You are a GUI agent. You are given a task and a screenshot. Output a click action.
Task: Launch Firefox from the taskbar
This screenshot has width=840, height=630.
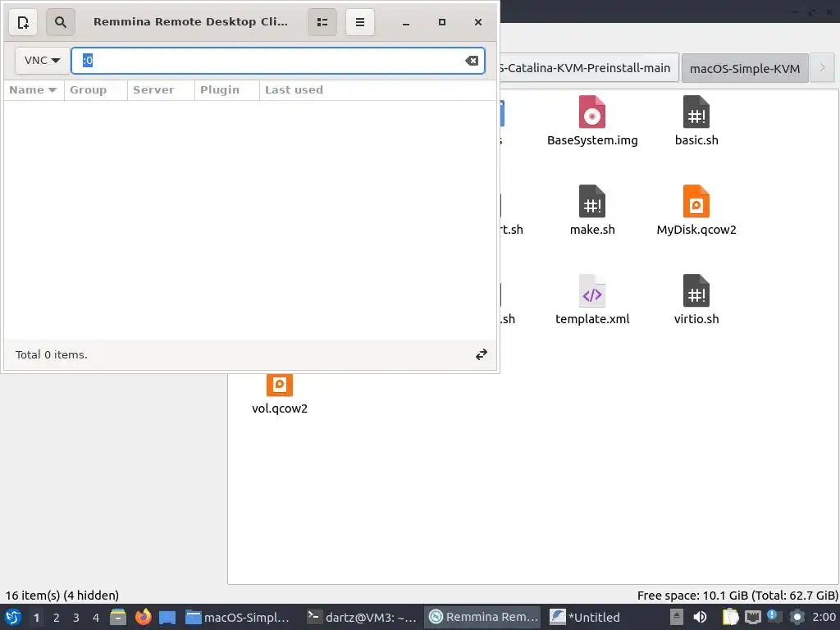click(x=143, y=617)
